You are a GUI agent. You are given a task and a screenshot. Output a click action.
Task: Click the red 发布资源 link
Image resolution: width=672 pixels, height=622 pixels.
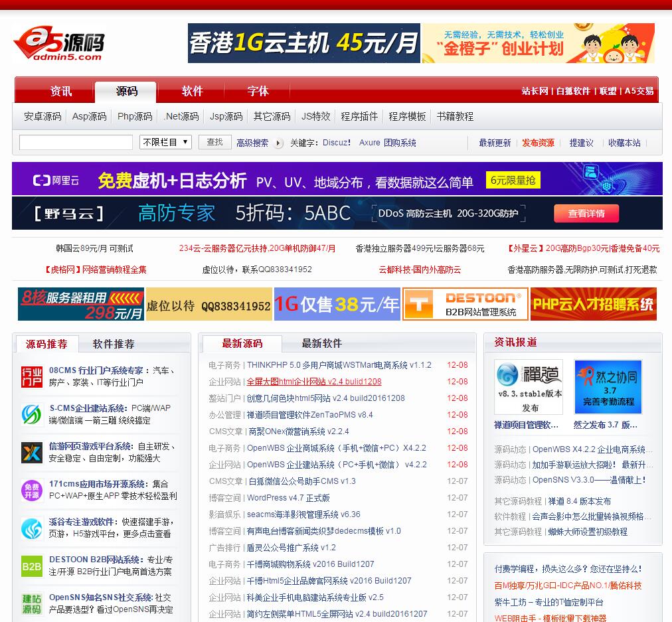pyautogui.click(x=538, y=143)
